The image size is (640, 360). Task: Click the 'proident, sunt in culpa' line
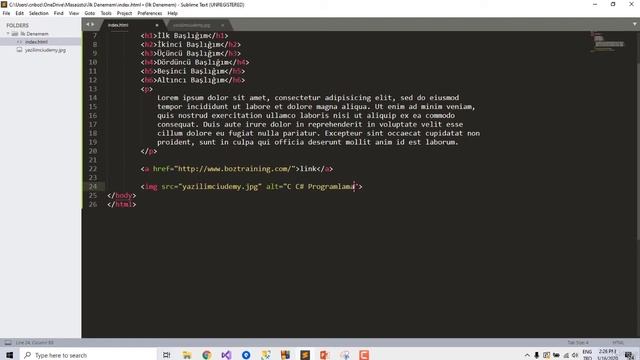(x=308, y=142)
